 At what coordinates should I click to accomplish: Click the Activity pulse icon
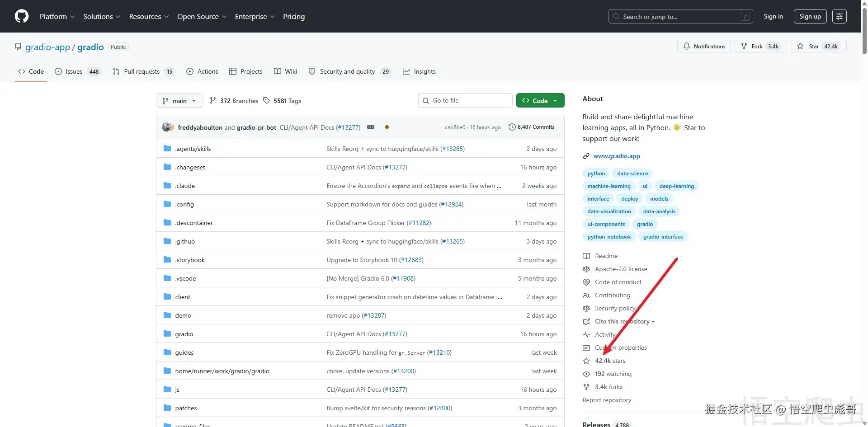pos(586,334)
